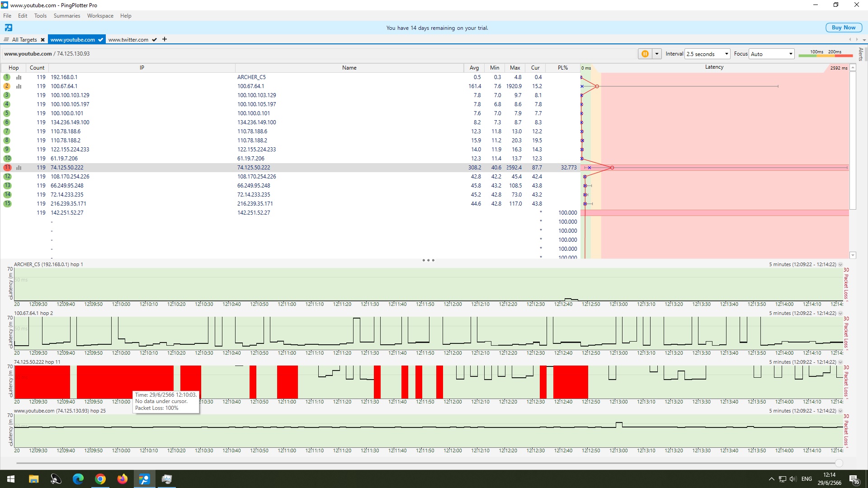Screen dimensions: 868x488
Task: Toggle the hop 11 timeline graph icon
Action: coord(19,168)
